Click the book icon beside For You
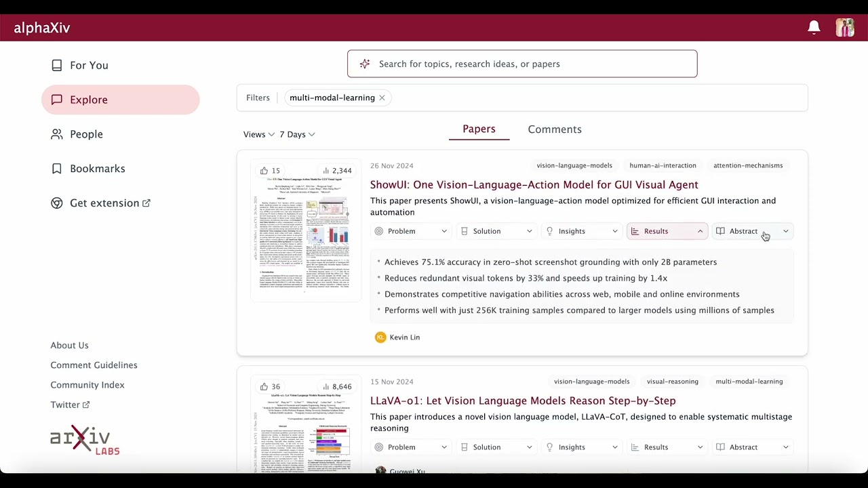 pyautogui.click(x=57, y=65)
